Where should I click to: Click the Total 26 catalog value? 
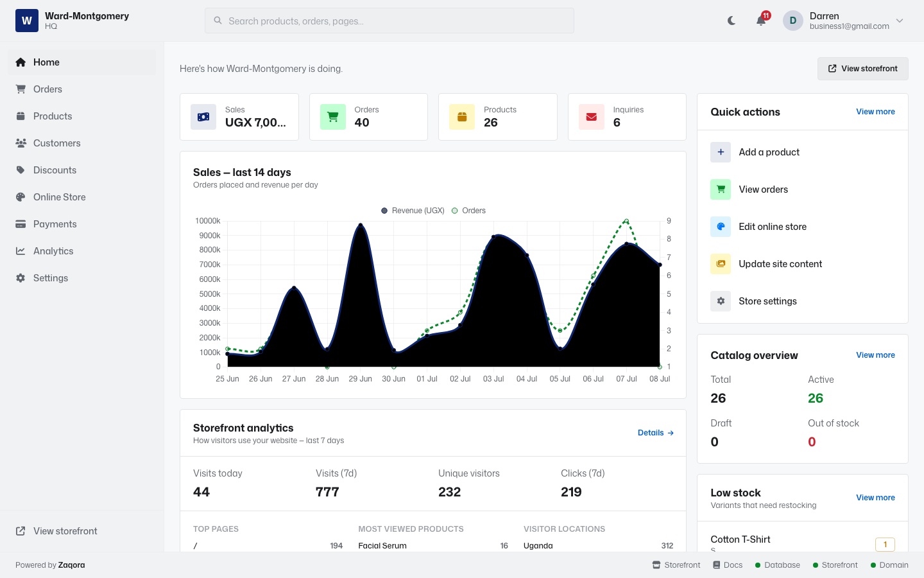(x=718, y=398)
